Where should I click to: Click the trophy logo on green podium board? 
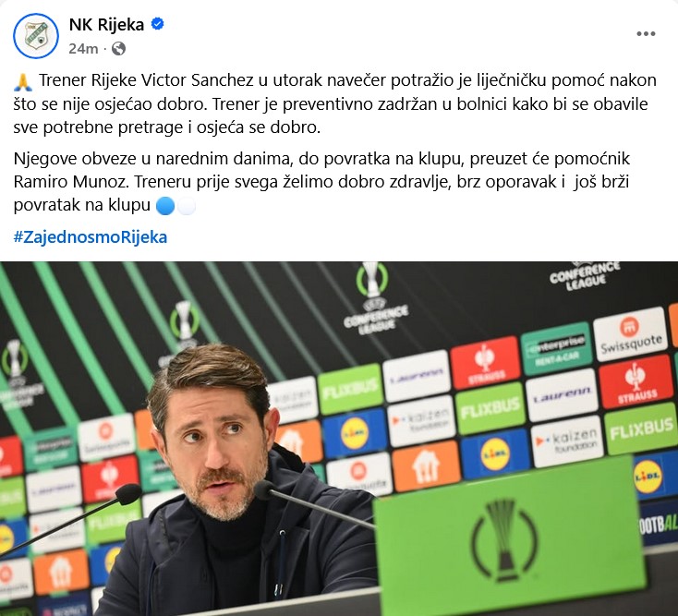[504, 539]
